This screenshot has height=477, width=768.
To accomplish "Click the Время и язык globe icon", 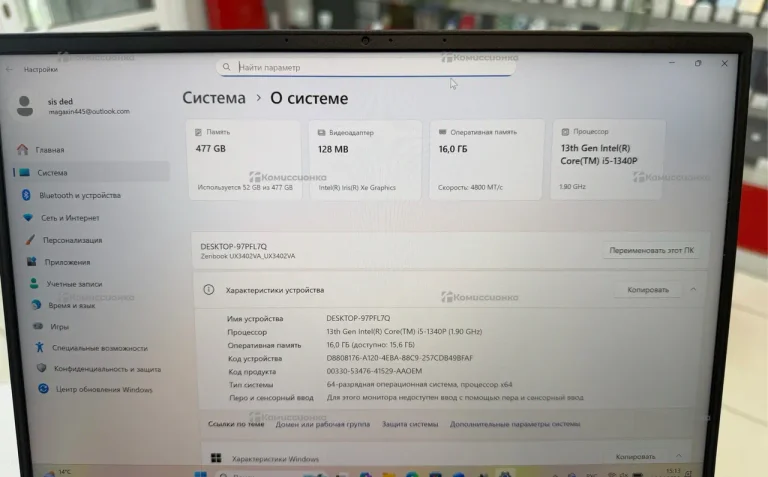I will click(x=35, y=305).
